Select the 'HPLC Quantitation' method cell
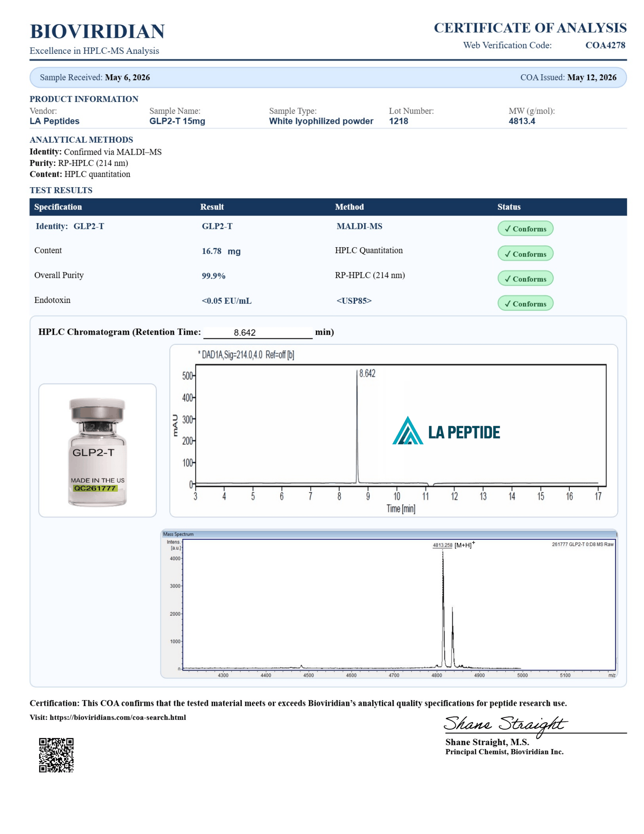Screen dimensions: 644x834 pos(369,251)
